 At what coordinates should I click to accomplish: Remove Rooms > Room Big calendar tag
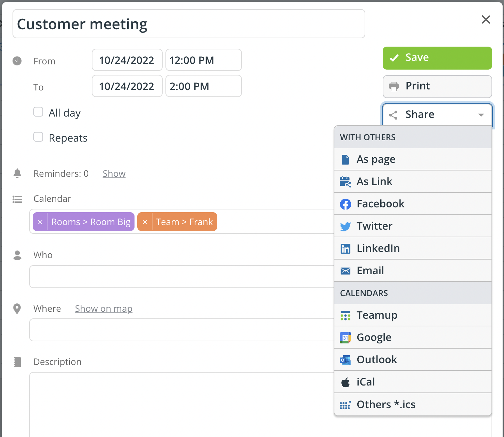pos(40,222)
